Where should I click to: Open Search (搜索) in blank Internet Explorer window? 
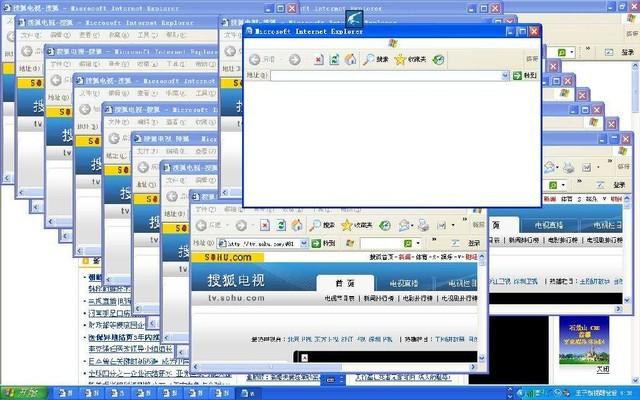coord(376,60)
